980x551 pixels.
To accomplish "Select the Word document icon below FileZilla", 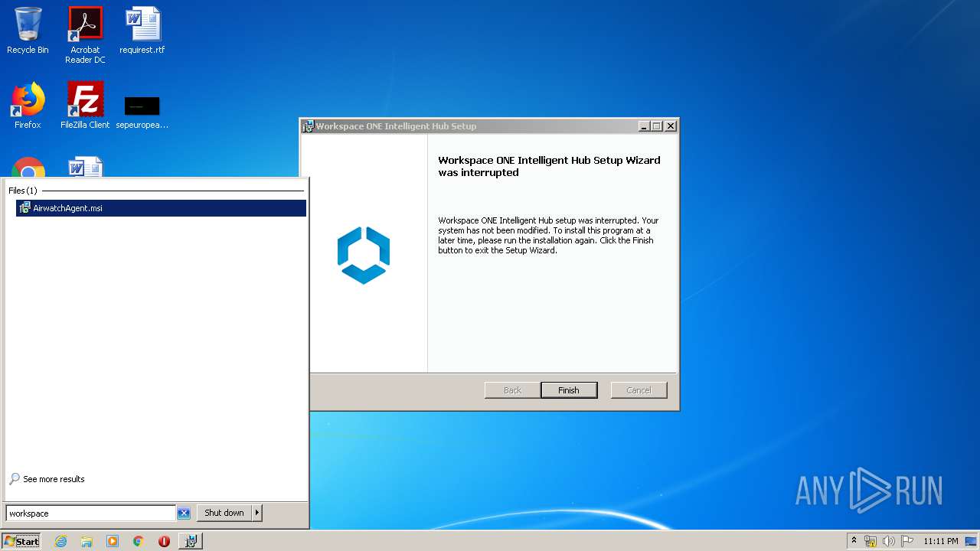I will 85,167.
